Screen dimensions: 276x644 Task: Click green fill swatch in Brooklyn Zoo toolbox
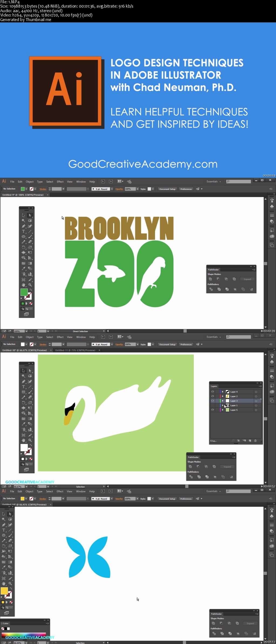24,292
